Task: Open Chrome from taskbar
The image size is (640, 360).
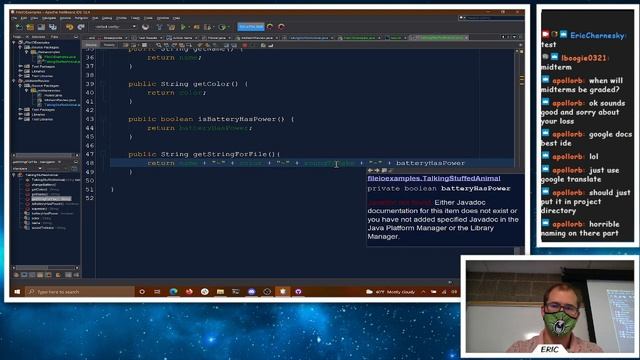Action: click(x=204, y=291)
